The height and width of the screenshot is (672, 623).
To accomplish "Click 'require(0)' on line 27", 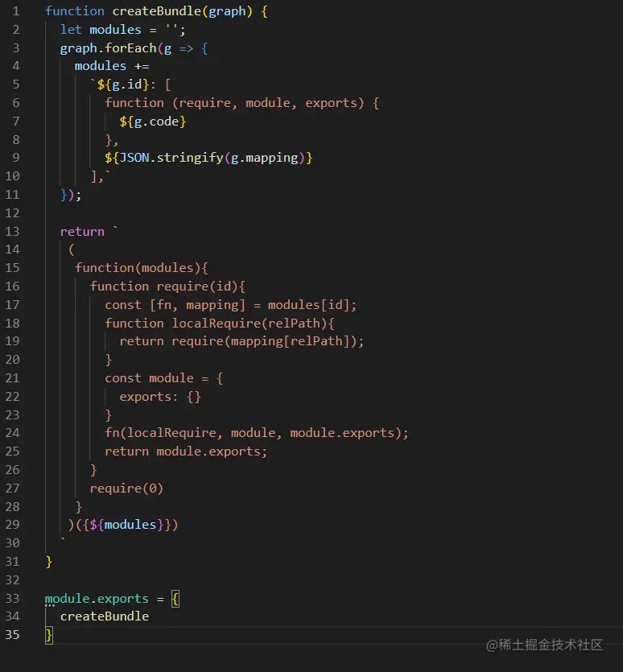I will [126, 489].
